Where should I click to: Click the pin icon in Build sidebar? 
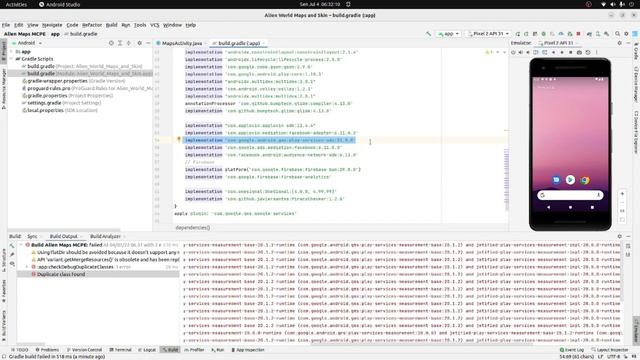tap(12, 255)
